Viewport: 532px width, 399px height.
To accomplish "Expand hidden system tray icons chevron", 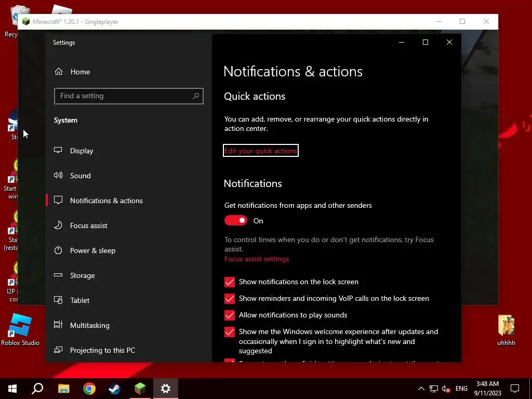I will (421, 389).
